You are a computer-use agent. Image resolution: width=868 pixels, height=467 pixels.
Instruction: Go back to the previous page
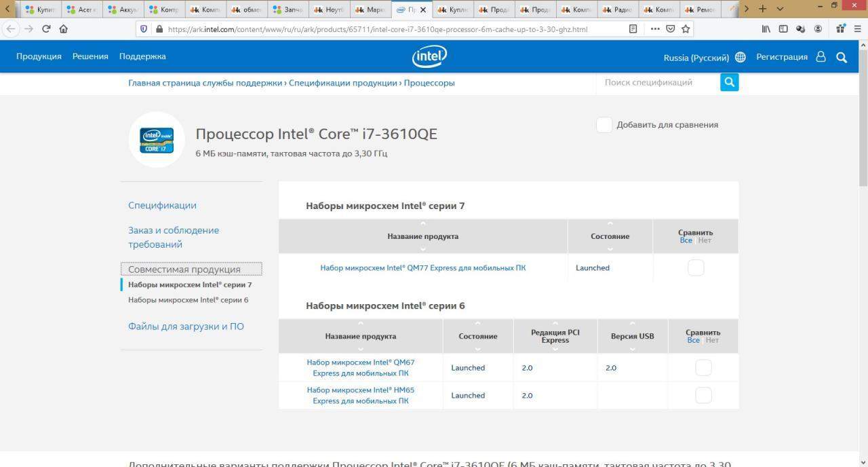click(x=11, y=29)
